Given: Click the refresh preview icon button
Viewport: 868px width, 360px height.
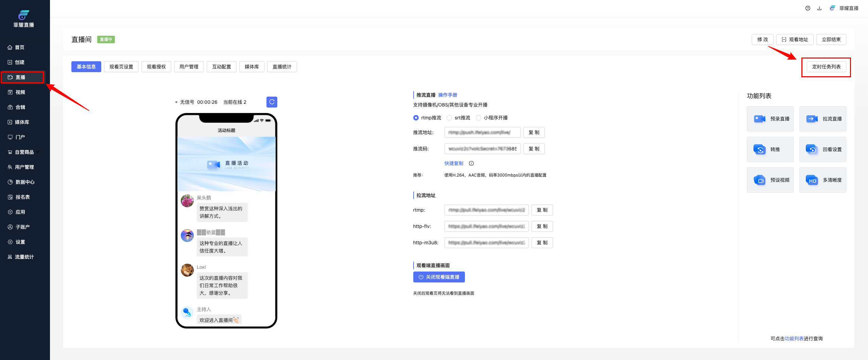Looking at the screenshot, I should click(x=272, y=102).
